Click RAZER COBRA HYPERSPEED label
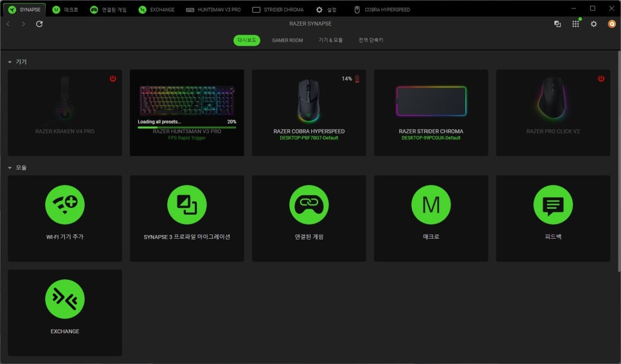621x364 pixels. [x=309, y=132]
